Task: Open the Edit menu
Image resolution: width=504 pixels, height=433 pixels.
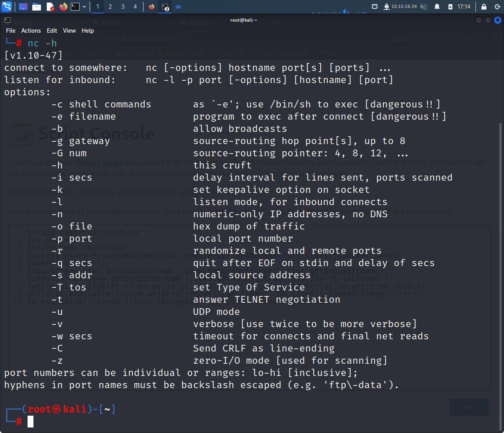Action: [52, 31]
